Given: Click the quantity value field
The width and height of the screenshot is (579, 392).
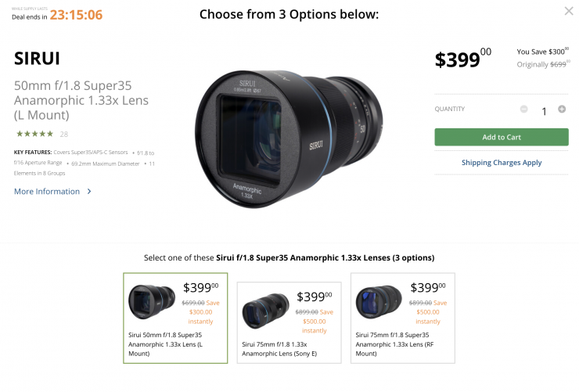Looking at the screenshot, I should pyautogui.click(x=544, y=111).
